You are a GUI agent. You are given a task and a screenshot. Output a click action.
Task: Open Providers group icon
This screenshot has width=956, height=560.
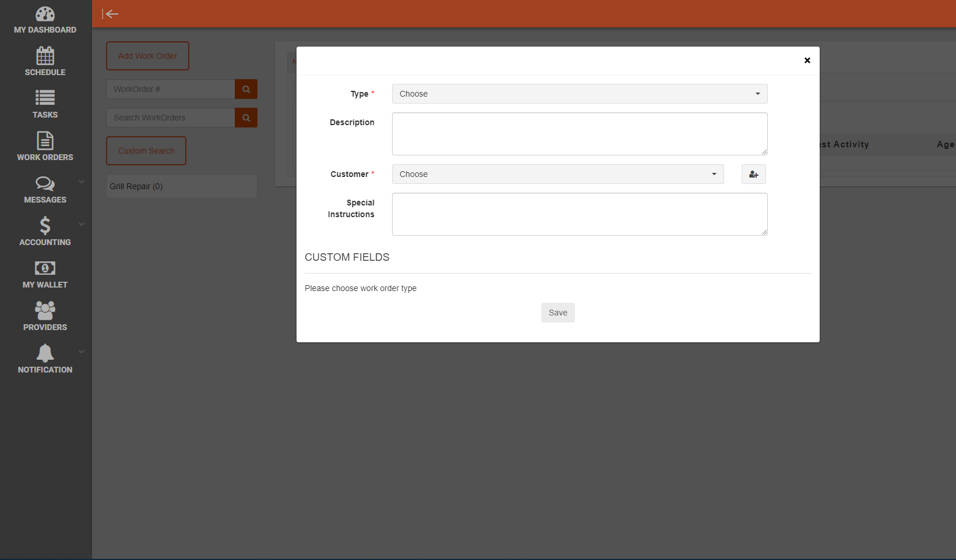[x=45, y=311]
